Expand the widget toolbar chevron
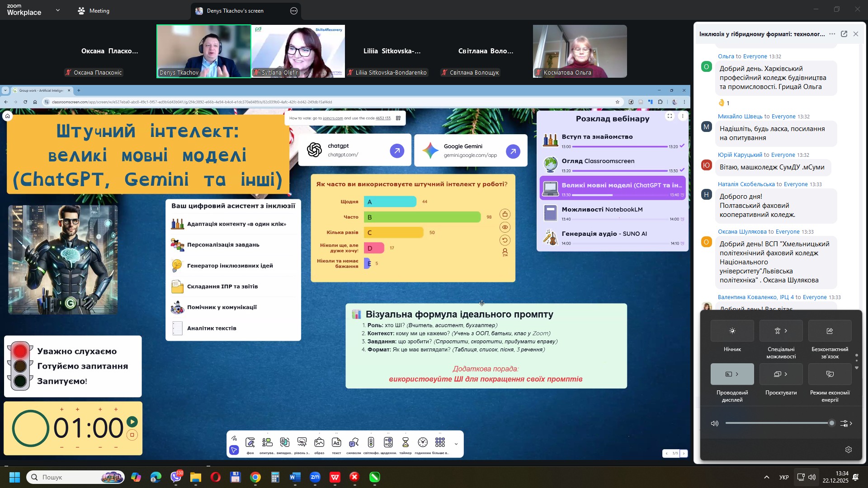 [456, 444]
